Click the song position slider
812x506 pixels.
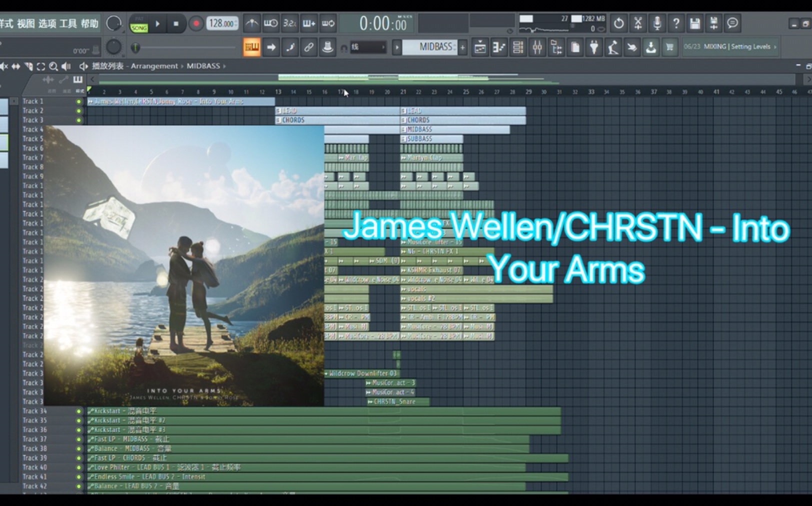pyautogui.click(x=184, y=48)
